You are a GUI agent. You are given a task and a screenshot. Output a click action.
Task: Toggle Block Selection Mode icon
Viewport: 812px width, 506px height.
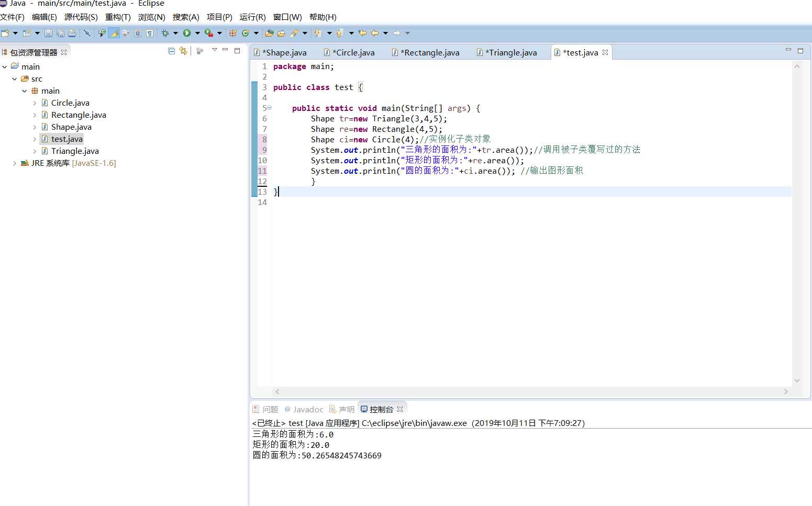[x=138, y=33]
